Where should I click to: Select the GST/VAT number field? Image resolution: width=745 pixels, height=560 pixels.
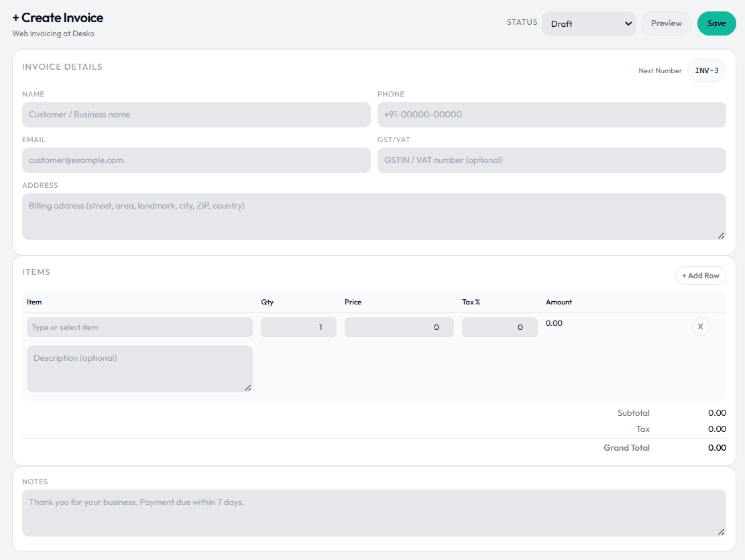[551, 160]
